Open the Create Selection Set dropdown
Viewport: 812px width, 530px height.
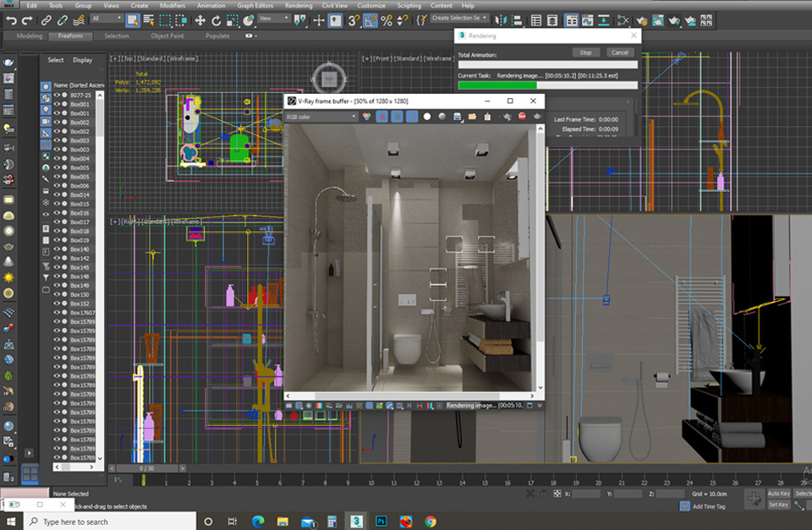click(x=458, y=18)
